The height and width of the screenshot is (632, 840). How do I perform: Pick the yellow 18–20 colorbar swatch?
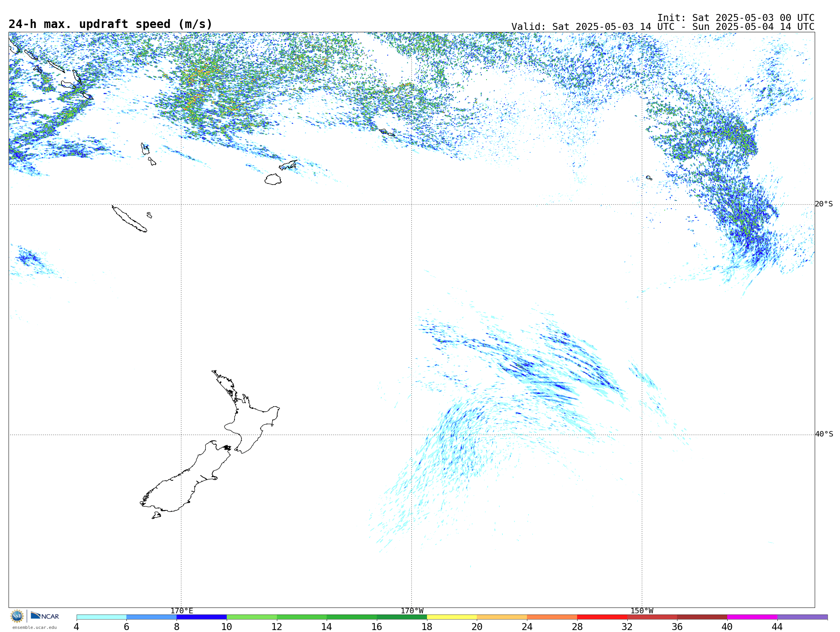coord(452,617)
